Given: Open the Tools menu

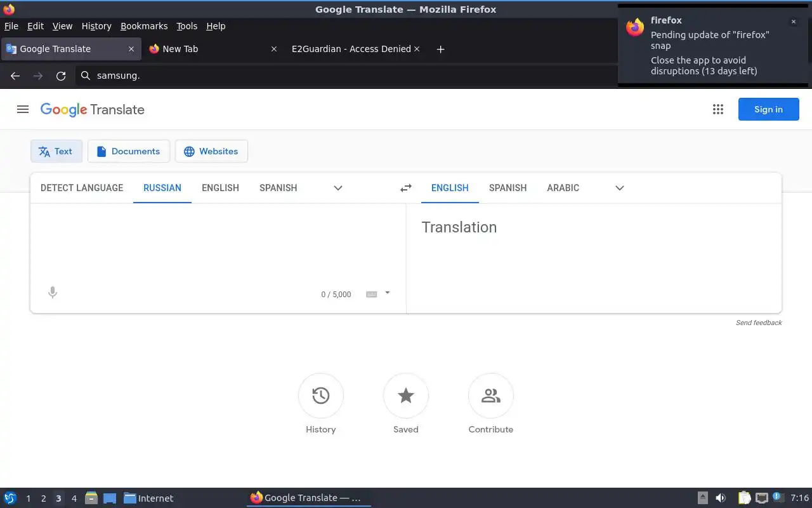Looking at the screenshot, I should pos(187,26).
